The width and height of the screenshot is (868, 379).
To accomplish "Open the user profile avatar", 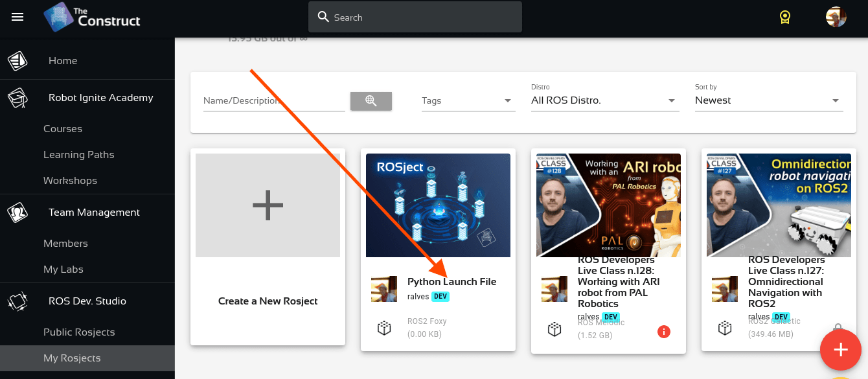I will pos(836,17).
